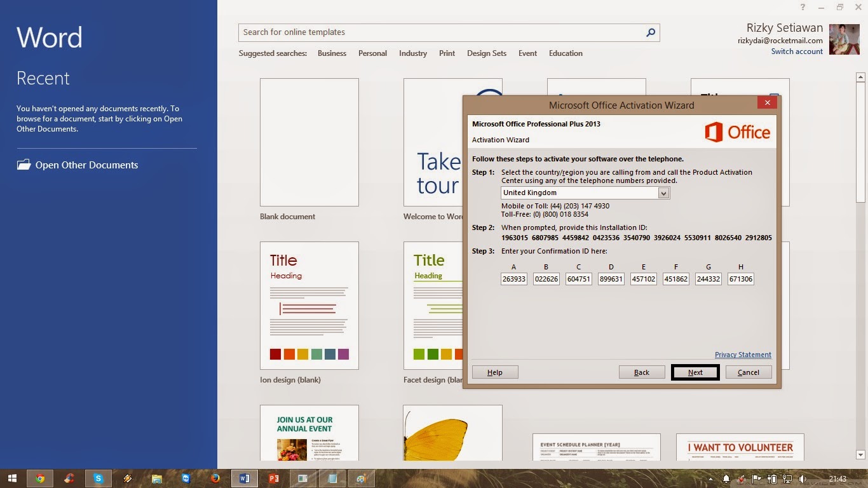Click the volume speaker tray icon
This screenshot has height=488, width=868.
pyautogui.click(x=803, y=478)
